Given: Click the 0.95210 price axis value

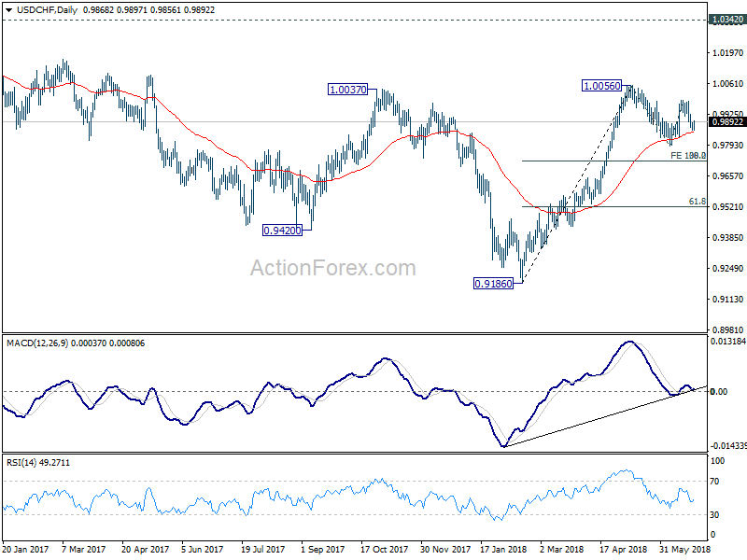Looking at the screenshot, I should [x=727, y=206].
